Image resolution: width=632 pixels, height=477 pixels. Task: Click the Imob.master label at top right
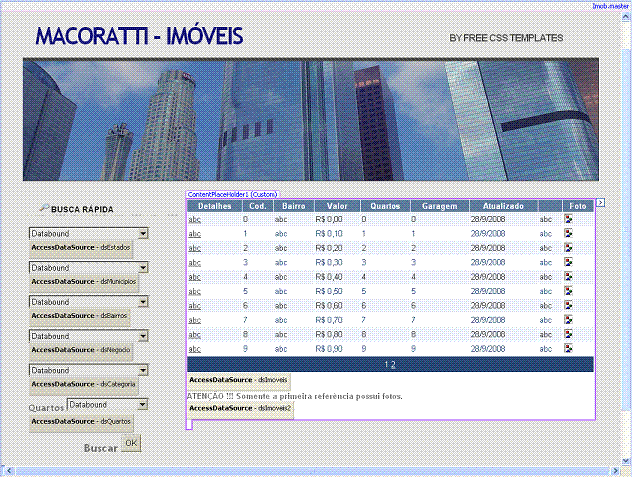[608, 6]
